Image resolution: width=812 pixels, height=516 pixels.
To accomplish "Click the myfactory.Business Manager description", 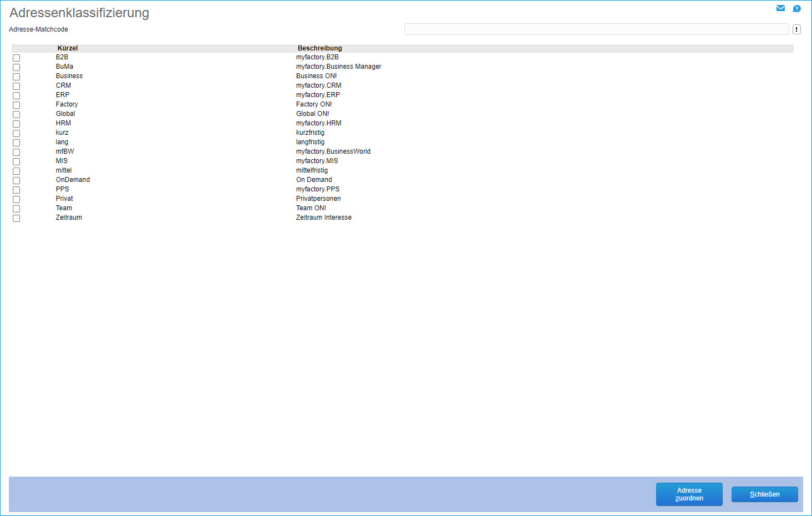I will click(339, 67).
